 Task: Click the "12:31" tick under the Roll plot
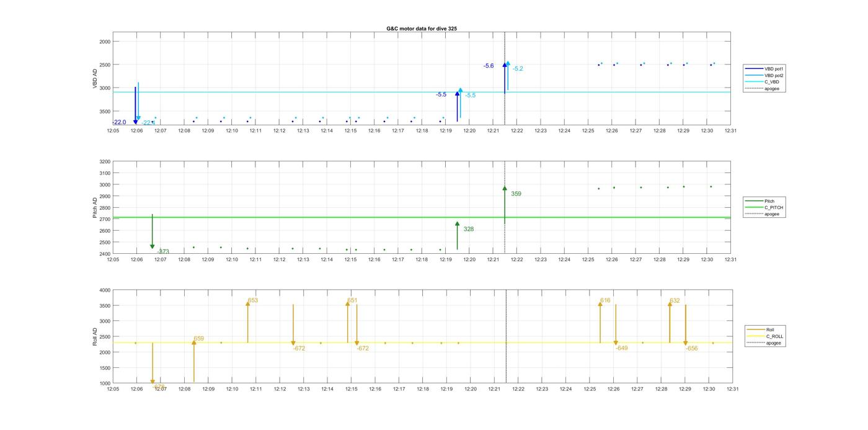coord(732,389)
